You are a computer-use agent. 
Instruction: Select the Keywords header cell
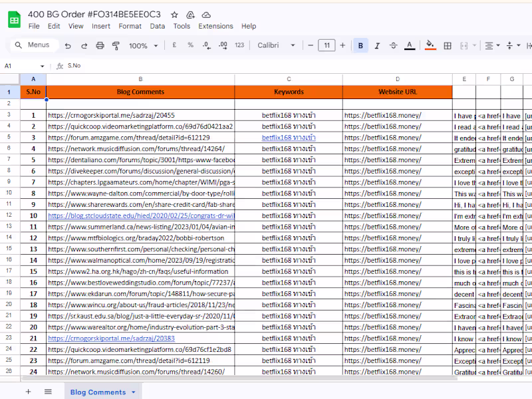coord(289,92)
